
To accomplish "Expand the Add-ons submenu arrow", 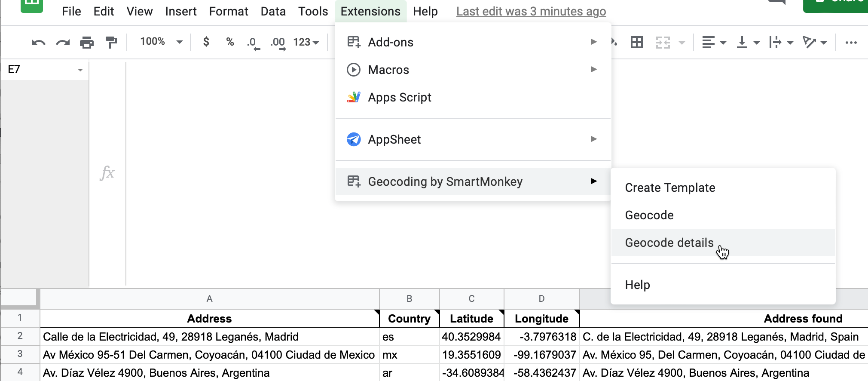I will pos(594,42).
